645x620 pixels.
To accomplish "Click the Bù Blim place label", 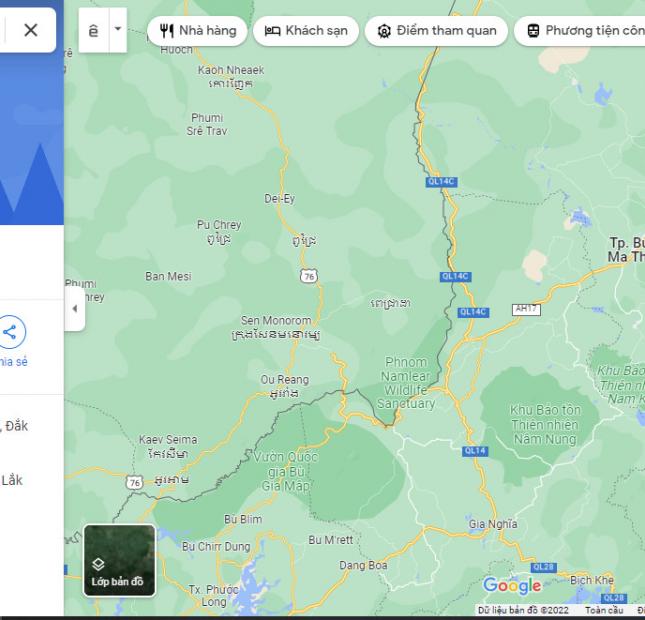I will tap(243, 519).
